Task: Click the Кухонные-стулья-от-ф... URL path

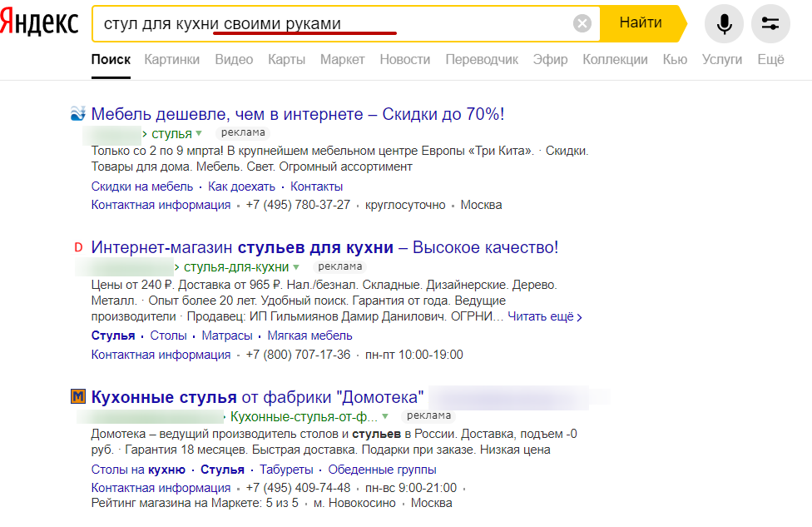Action: (x=304, y=416)
